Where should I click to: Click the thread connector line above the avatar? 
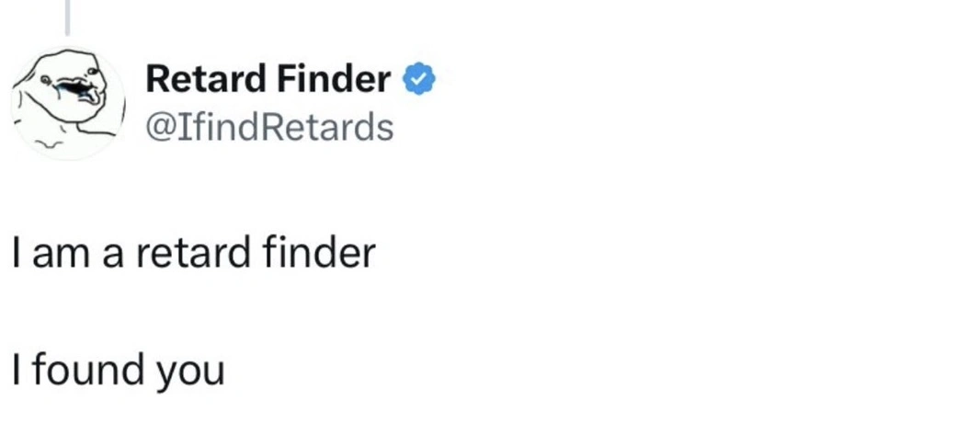(x=66, y=18)
